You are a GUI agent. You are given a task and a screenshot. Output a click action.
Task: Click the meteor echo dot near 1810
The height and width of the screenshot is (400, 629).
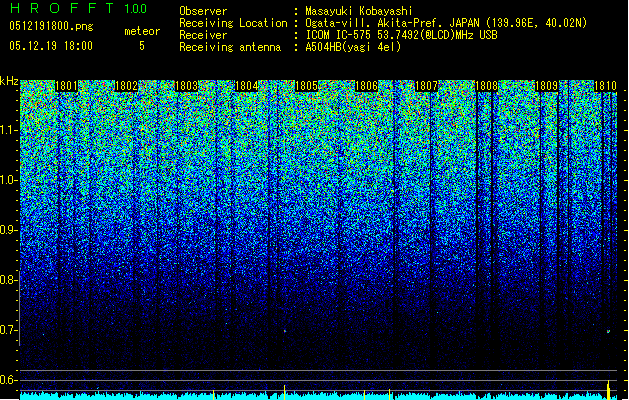point(608,331)
